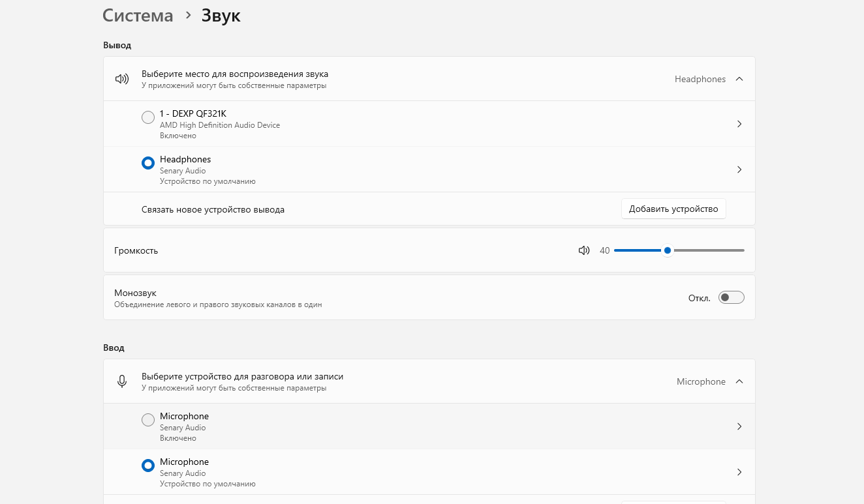Screen dimensions: 864x504
Task: Select the default Microphone radio button
Action: (148, 466)
